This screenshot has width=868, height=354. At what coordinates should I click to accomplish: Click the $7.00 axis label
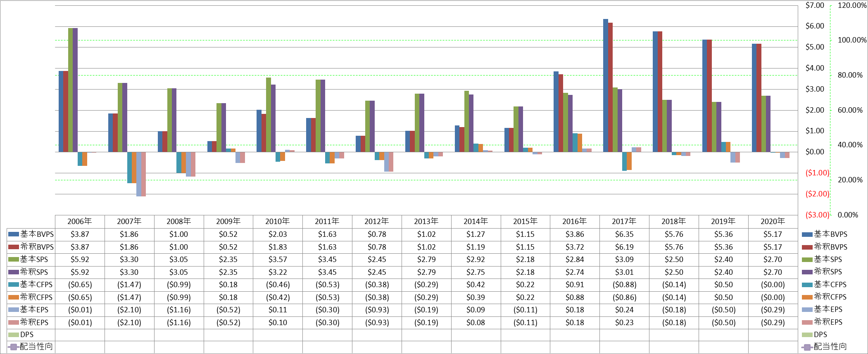(x=815, y=5)
